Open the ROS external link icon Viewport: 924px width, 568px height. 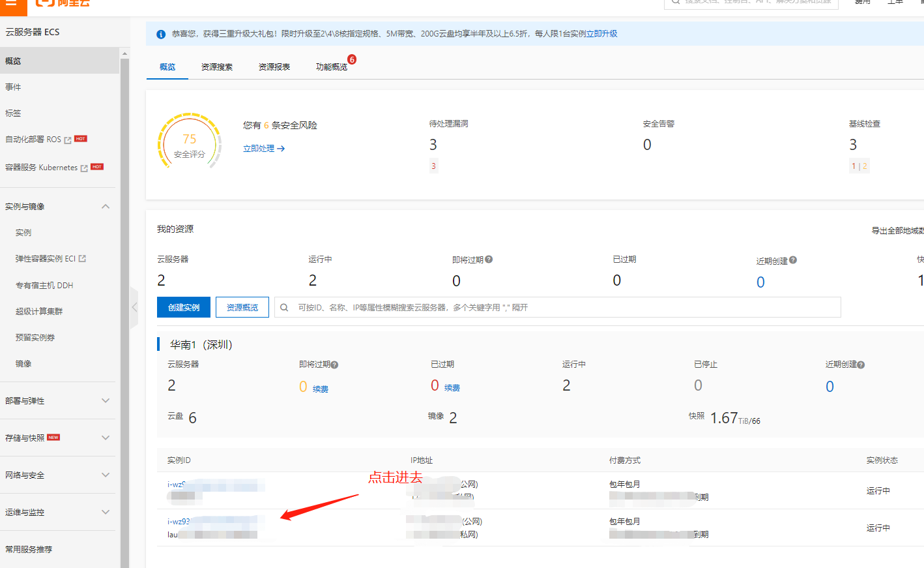click(x=68, y=140)
